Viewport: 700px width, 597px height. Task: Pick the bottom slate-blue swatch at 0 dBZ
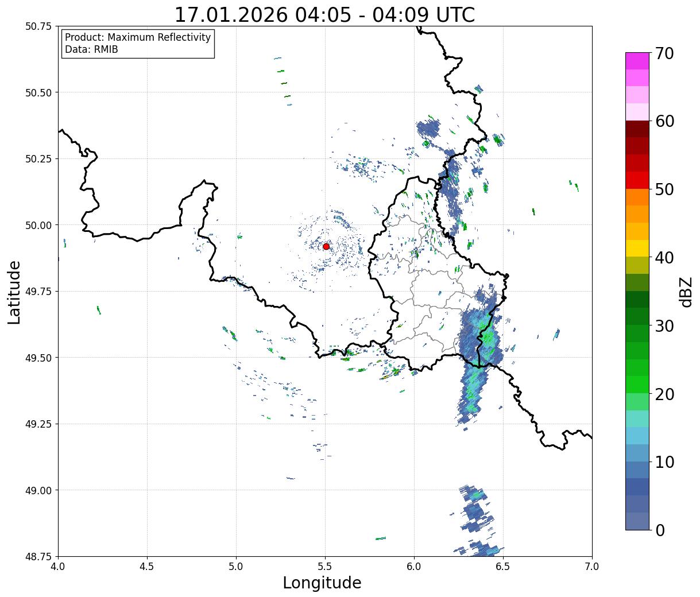click(x=637, y=521)
